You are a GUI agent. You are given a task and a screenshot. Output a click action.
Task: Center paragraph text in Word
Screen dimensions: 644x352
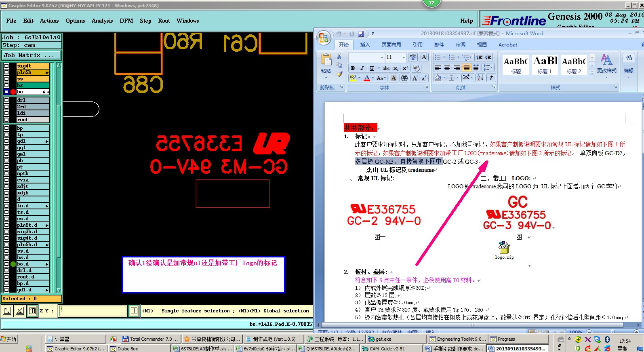(x=447, y=67)
